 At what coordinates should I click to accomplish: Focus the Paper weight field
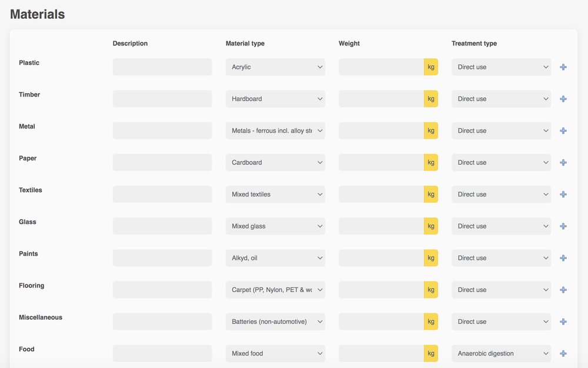(x=382, y=163)
